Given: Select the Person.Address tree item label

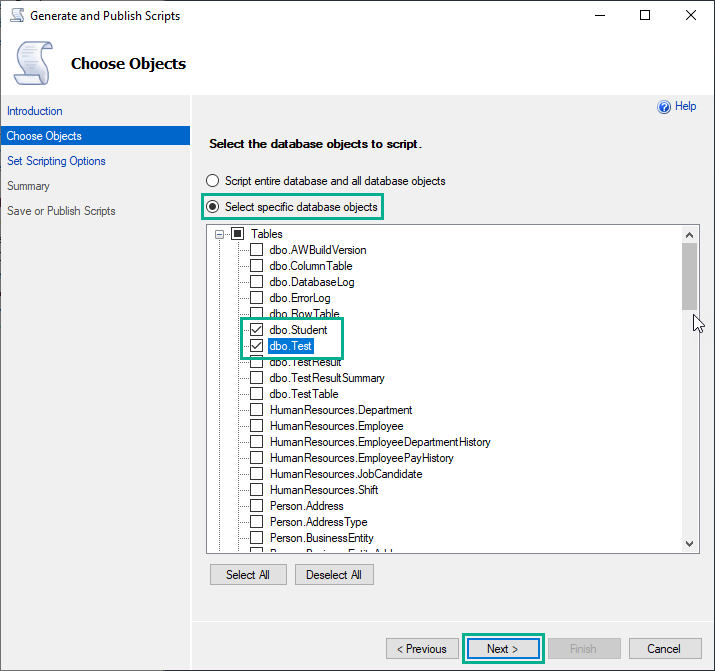Looking at the screenshot, I should (x=306, y=506).
